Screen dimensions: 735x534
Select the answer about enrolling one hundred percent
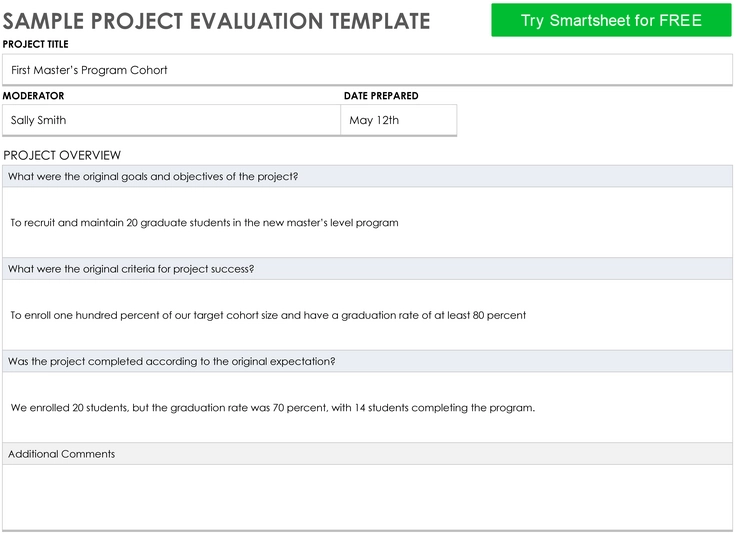367,315
